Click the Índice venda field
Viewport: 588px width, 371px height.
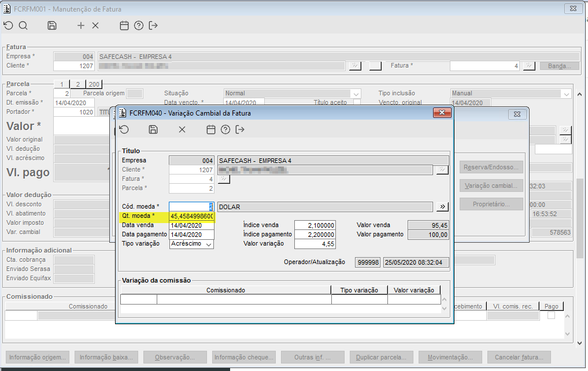coord(315,225)
